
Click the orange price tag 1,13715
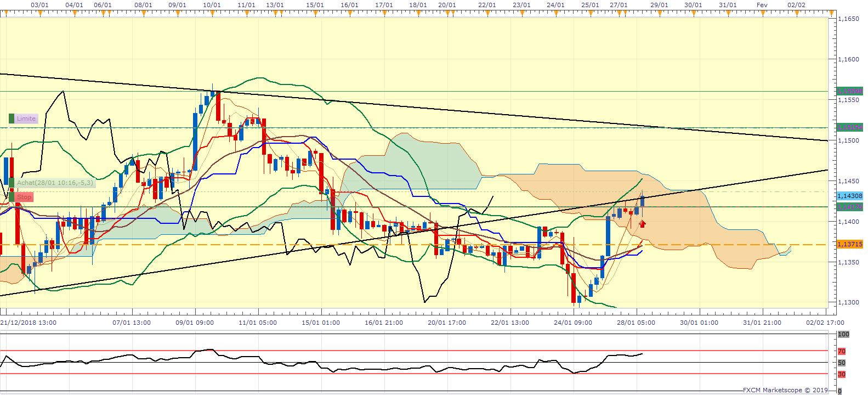pyautogui.click(x=849, y=244)
